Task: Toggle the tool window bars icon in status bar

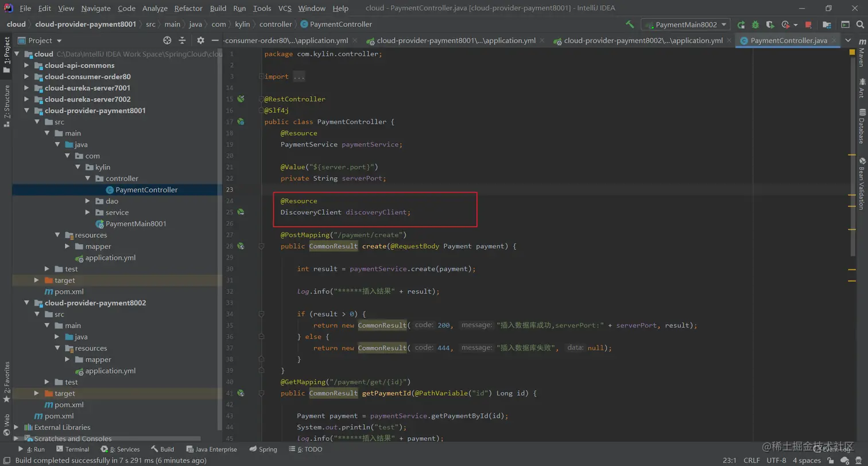Action: coord(6,460)
